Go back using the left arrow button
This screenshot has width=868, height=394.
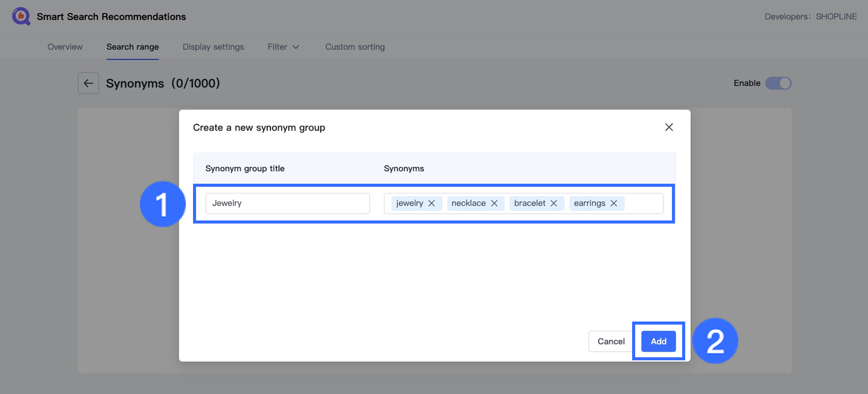coord(88,83)
